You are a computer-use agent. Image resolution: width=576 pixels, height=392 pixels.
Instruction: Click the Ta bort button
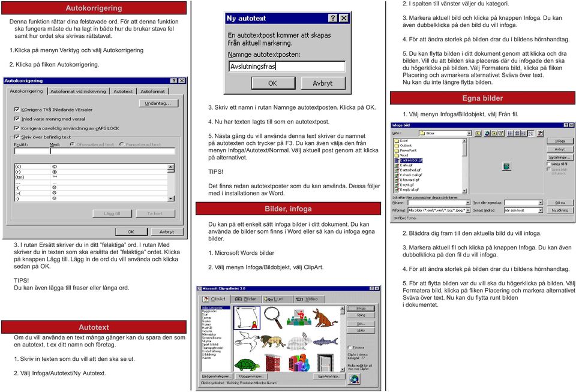point(155,213)
